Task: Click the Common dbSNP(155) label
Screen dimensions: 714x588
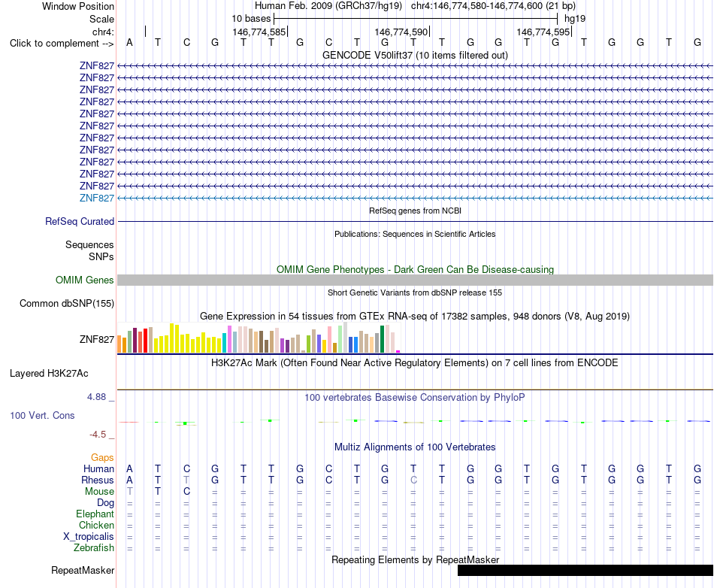Action: click(x=67, y=303)
